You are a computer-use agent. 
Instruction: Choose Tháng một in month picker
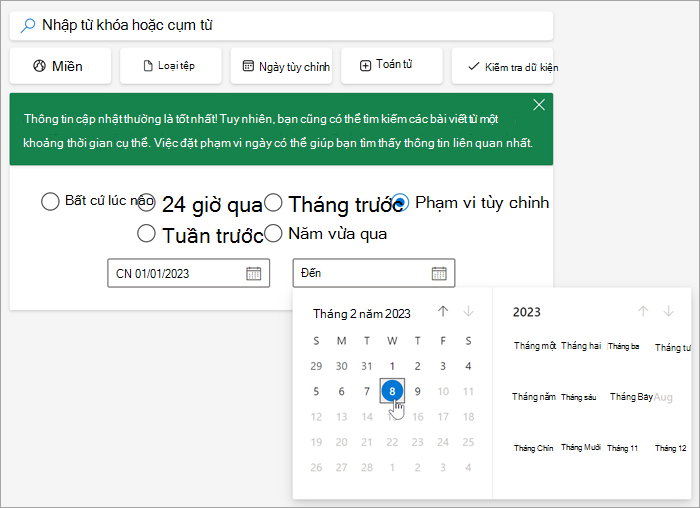click(x=534, y=346)
